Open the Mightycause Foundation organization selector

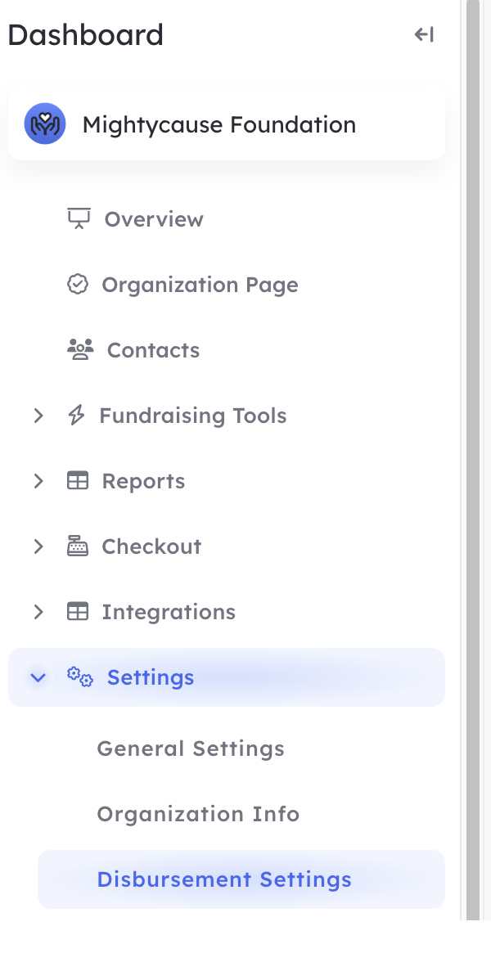point(227,124)
